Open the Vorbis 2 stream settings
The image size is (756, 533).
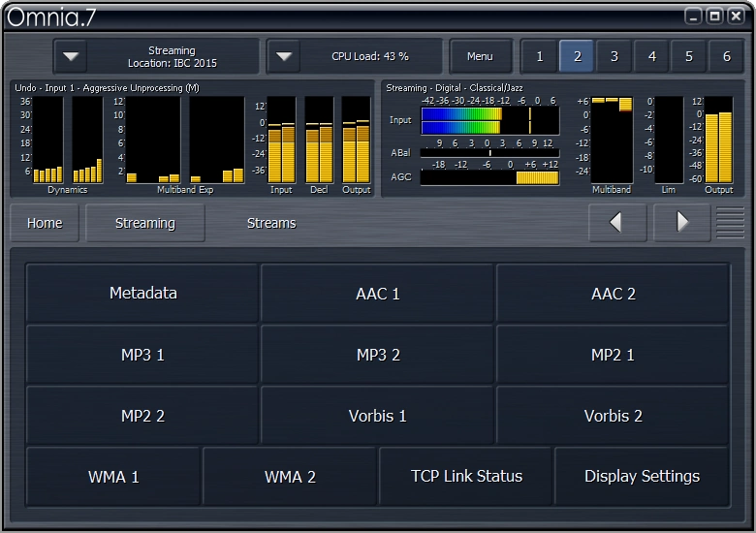pos(613,416)
